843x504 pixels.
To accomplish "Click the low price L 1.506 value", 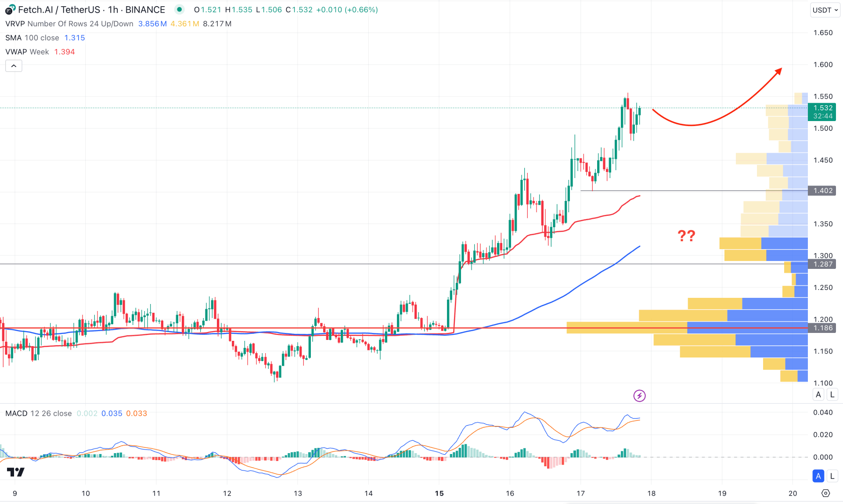I will tap(269, 10).
